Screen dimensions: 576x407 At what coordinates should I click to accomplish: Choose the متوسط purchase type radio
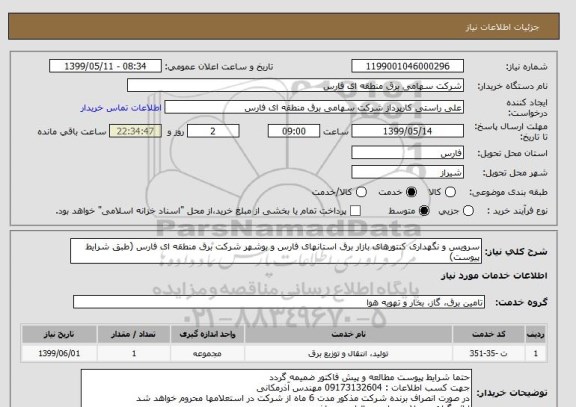424,211
